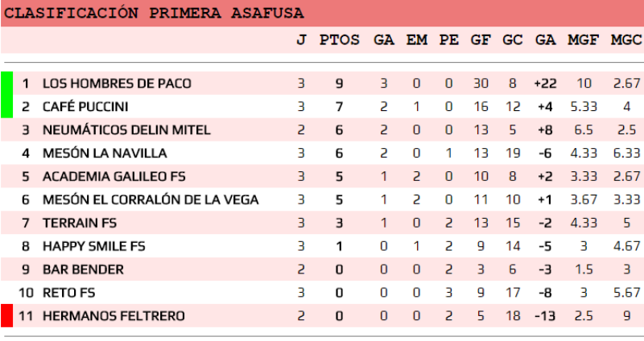This screenshot has height=341, width=644.
Task: Open HERMANOS FELTRERO team entry
Action: (x=114, y=316)
